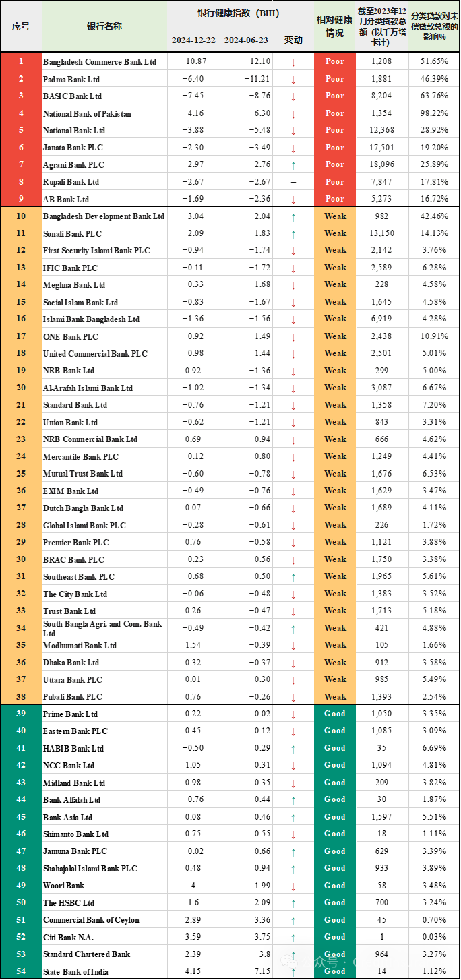The width and height of the screenshot is (461, 980).
Task: Click the 2024-12-22 date sub-header
Action: coord(193,40)
